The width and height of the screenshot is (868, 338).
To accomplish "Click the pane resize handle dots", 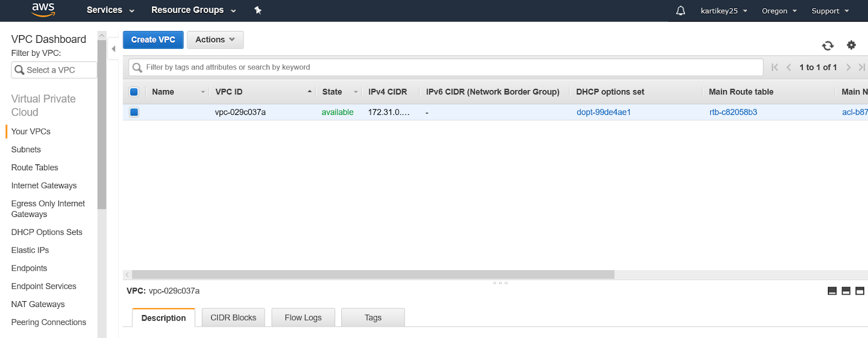I will point(500,283).
